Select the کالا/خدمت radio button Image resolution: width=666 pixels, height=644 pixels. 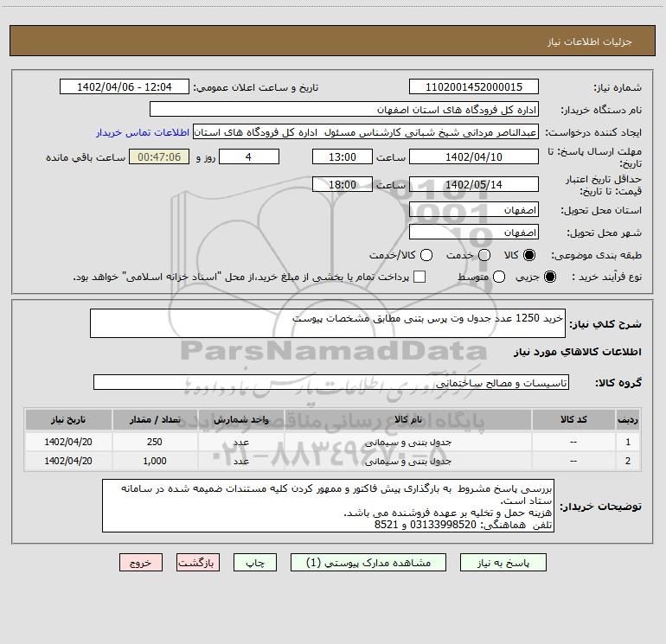[x=426, y=255]
